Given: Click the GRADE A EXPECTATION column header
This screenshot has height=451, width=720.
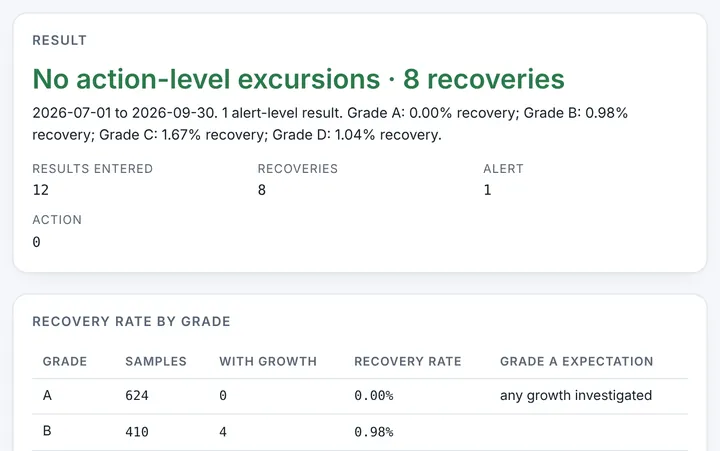Looking at the screenshot, I should [x=577, y=361].
